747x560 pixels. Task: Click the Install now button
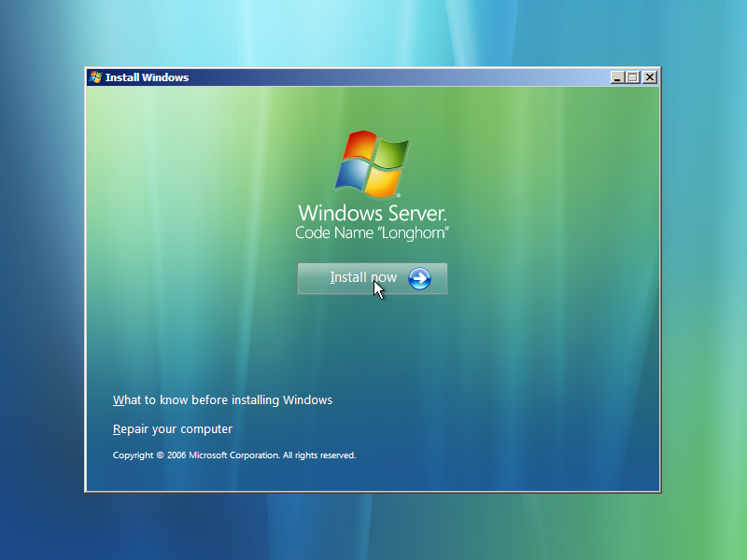[x=372, y=278]
